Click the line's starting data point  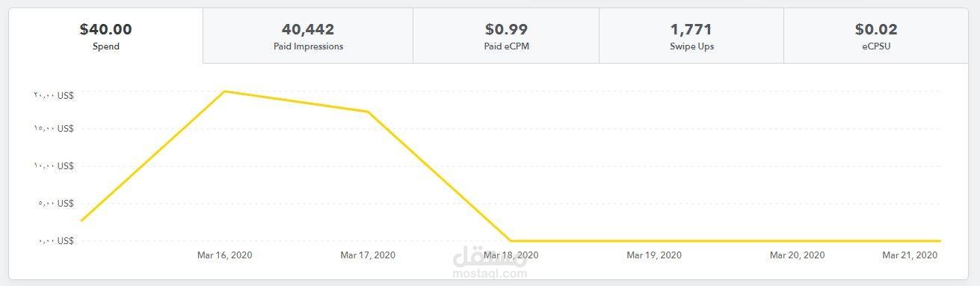[81, 221]
